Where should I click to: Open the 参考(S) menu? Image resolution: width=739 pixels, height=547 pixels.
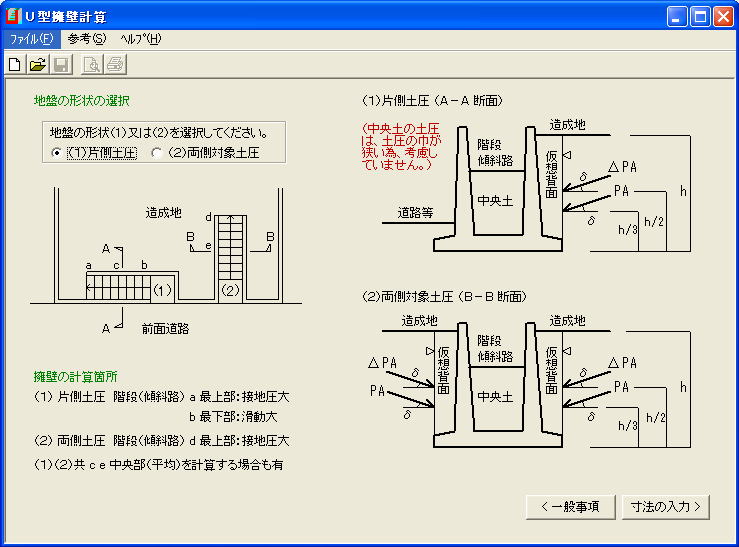[86, 39]
